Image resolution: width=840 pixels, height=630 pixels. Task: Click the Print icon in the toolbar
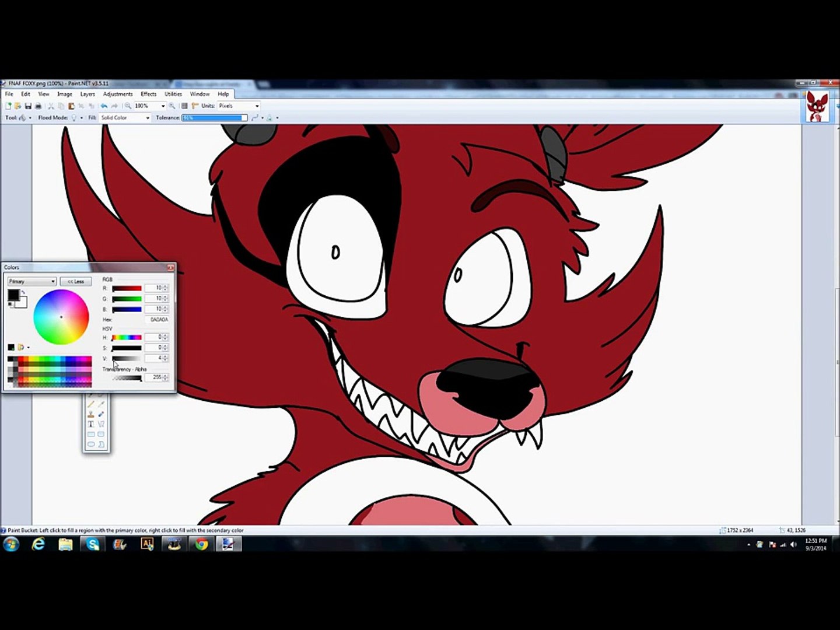(x=38, y=106)
